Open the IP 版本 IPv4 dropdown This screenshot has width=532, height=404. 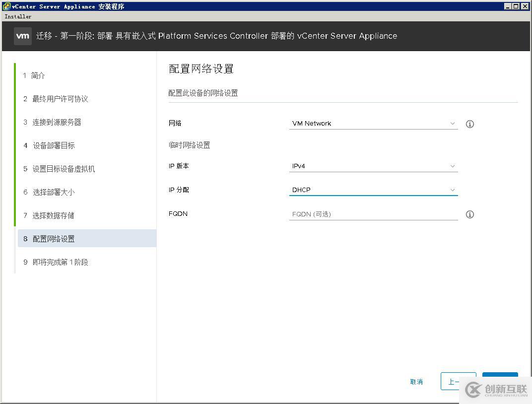tap(373, 166)
